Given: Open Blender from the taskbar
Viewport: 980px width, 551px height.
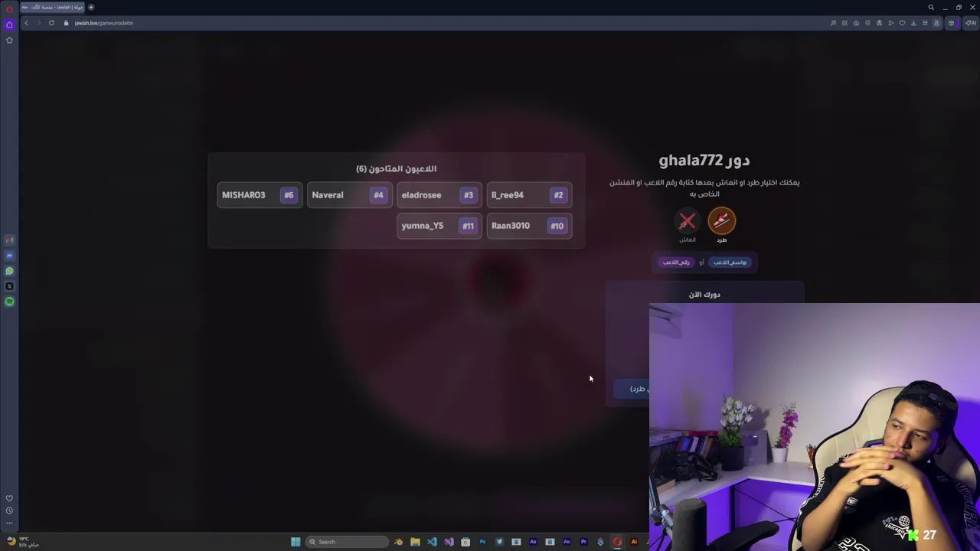Looking at the screenshot, I should pos(398,542).
